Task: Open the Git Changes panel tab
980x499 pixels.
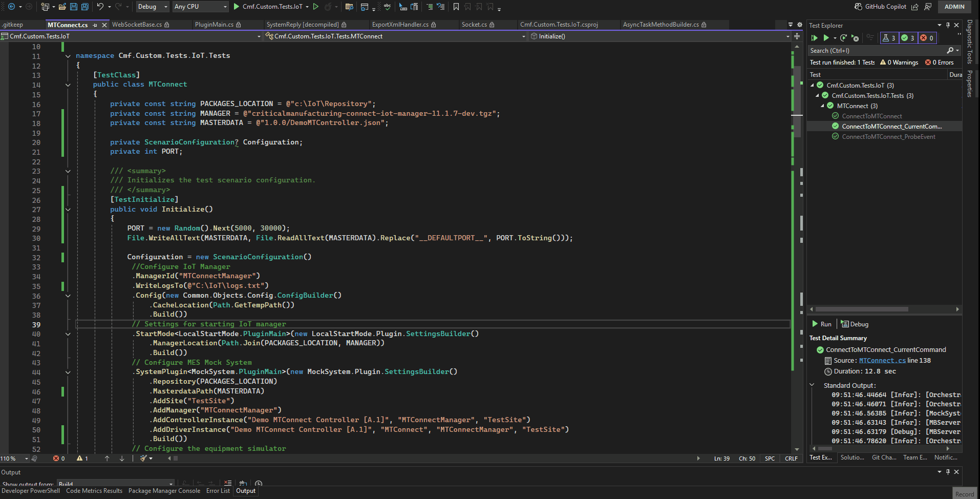Action: [884, 458]
